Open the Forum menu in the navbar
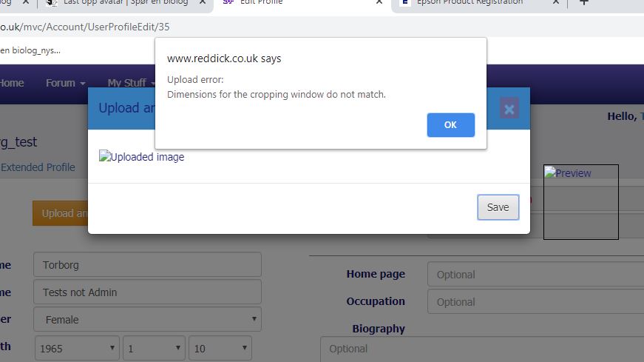Screen dimensions: 644x362 pos(65,83)
